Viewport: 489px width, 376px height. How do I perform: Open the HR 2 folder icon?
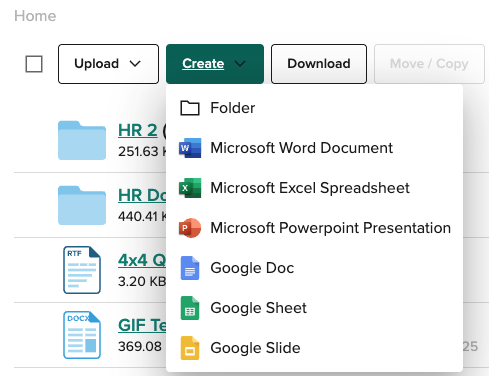pyautogui.click(x=82, y=140)
